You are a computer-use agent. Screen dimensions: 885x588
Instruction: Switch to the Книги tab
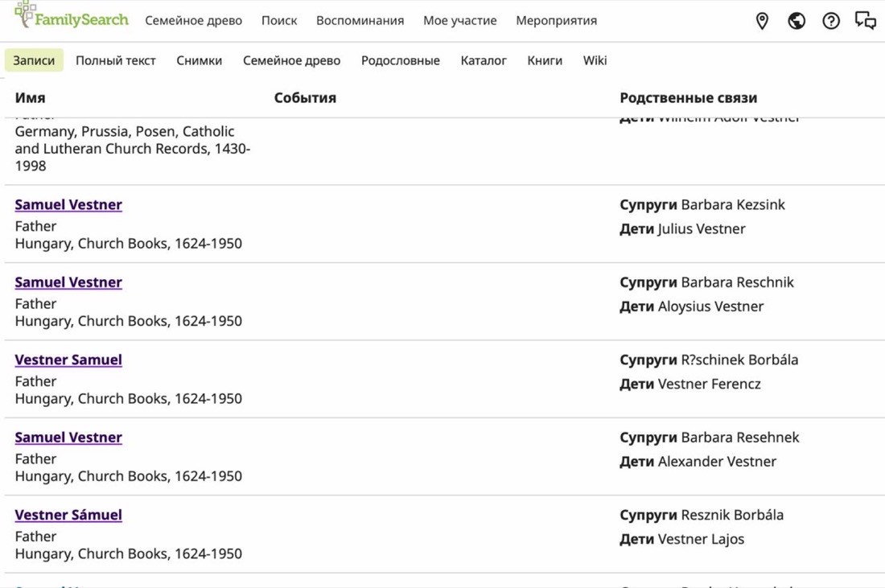click(545, 60)
